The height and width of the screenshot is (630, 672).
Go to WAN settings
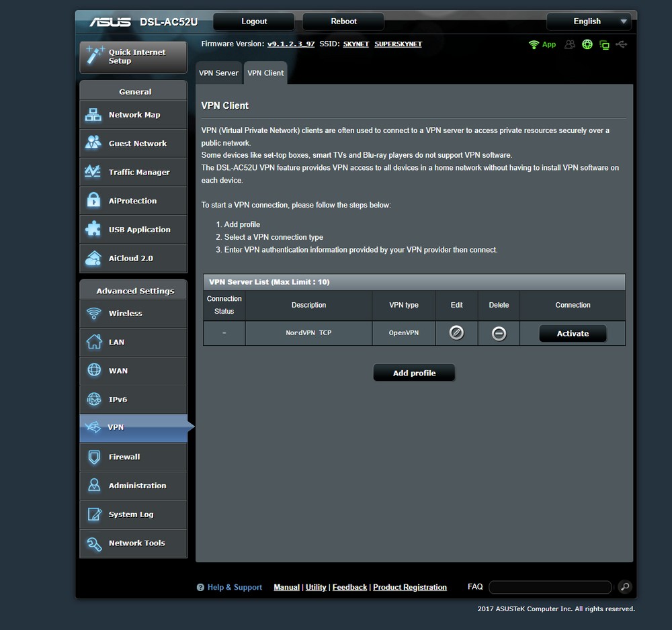pos(133,371)
